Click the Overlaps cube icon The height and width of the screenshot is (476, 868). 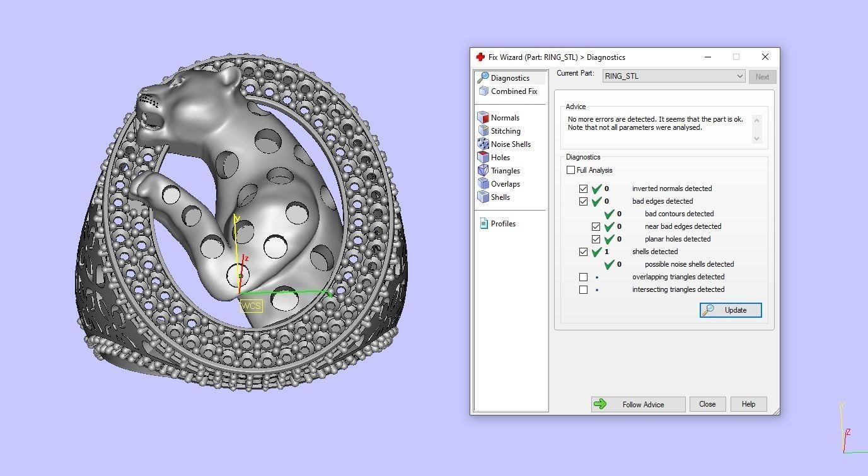click(483, 183)
